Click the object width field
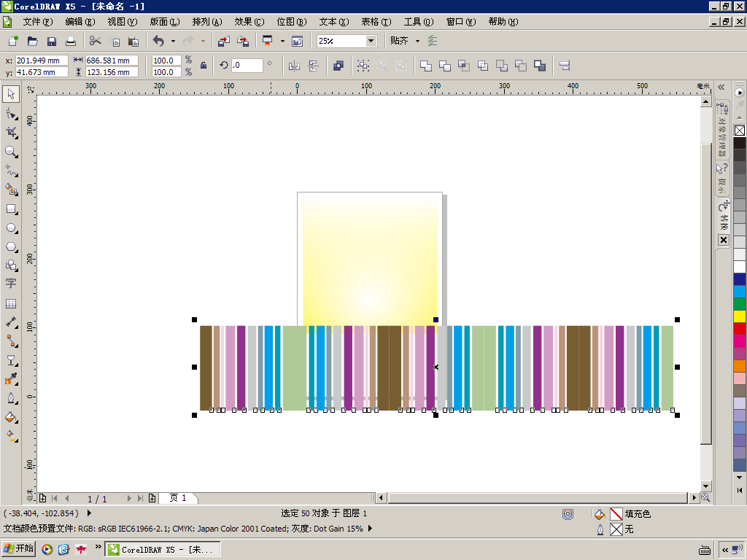 coord(112,61)
